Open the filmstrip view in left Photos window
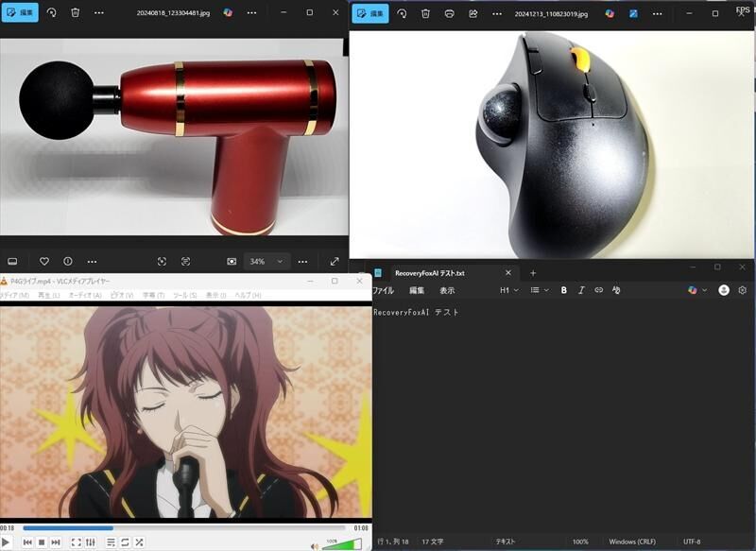The height and width of the screenshot is (551, 756). (12, 261)
